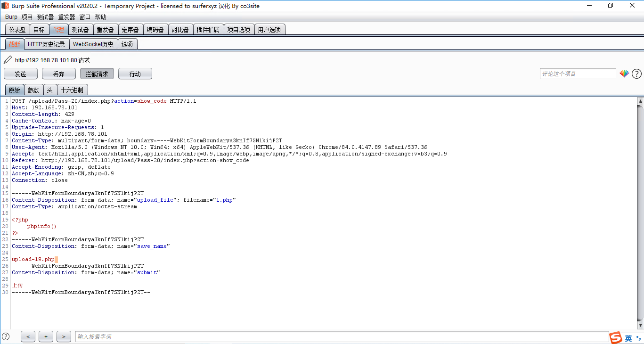The height and width of the screenshot is (344, 644).
Task: Click the scrollbar up arrow in request editor
Action: coord(640,101)
